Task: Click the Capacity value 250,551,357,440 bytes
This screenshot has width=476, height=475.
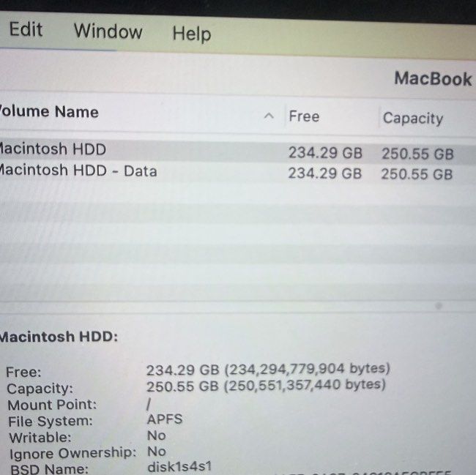Action: (266, 386)
